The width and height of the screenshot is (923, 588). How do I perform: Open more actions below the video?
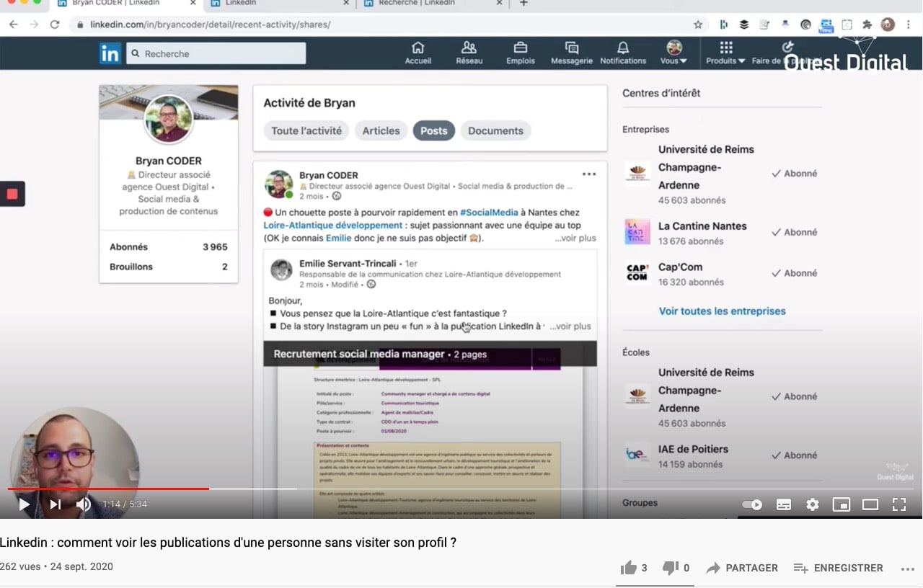(x=907, y=568)
